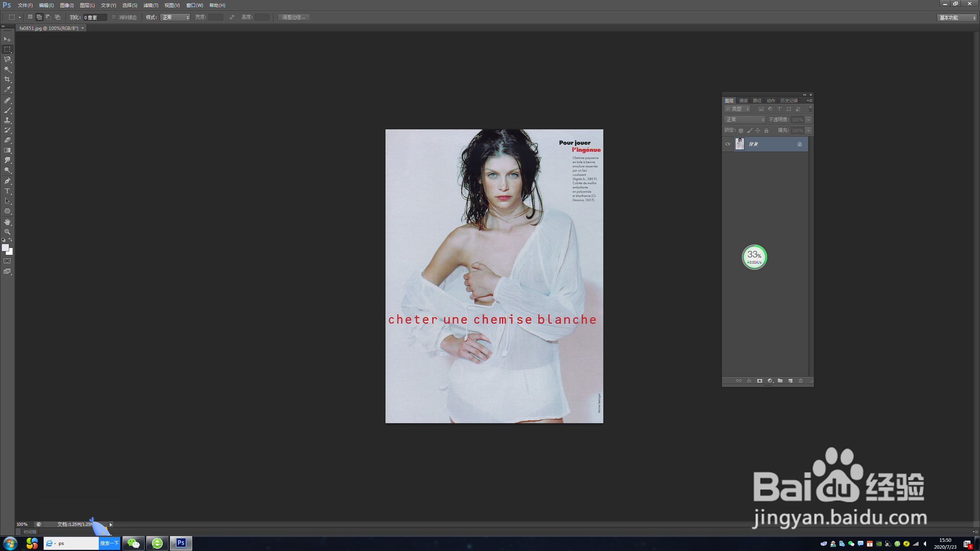
Task: Select the Horizontal Type tool
Action: pos(7,191)
